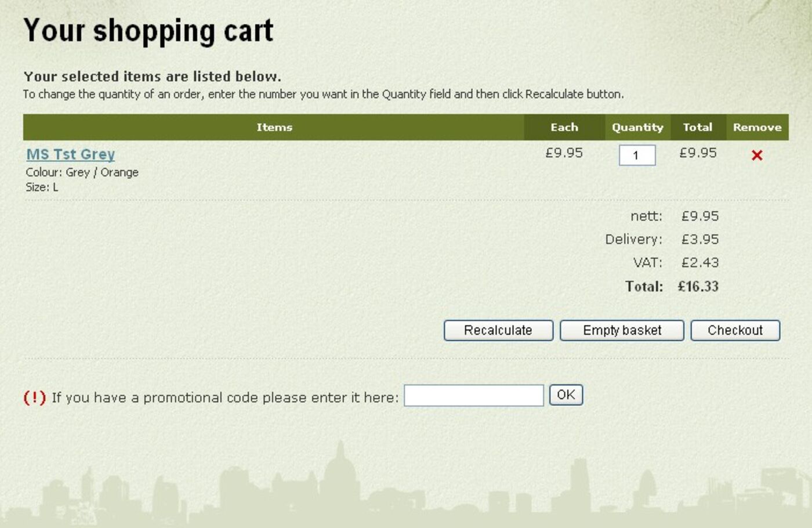Image resolution: width=812 pixels, height=528 pixels.
Task: Click the Total £16.33 amount
Action: click(x=698, y=286)
